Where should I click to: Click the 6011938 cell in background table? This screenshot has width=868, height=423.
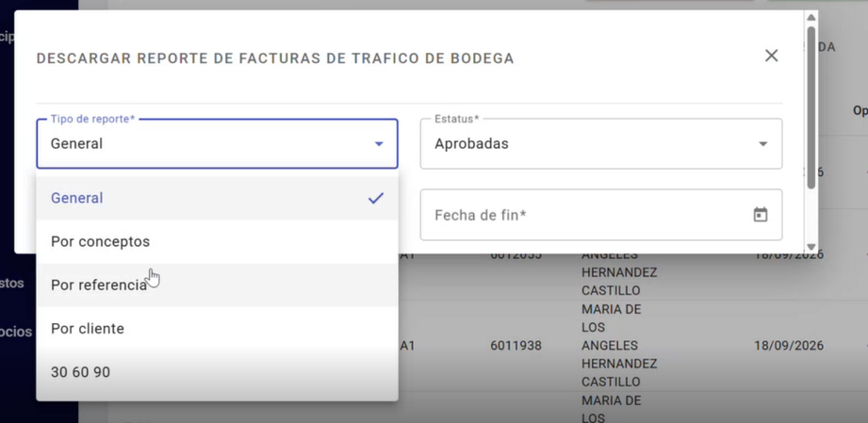pyautogui.click(x=516, y=346)
